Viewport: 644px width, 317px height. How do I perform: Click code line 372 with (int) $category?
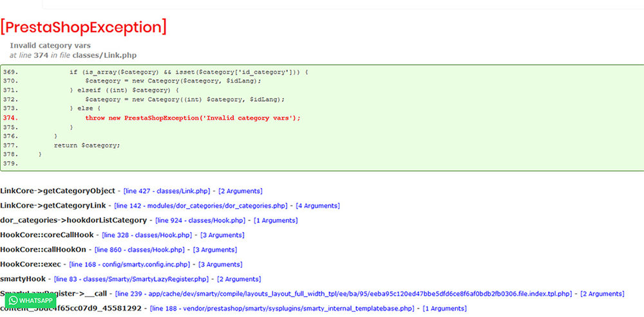click(185, 99)
